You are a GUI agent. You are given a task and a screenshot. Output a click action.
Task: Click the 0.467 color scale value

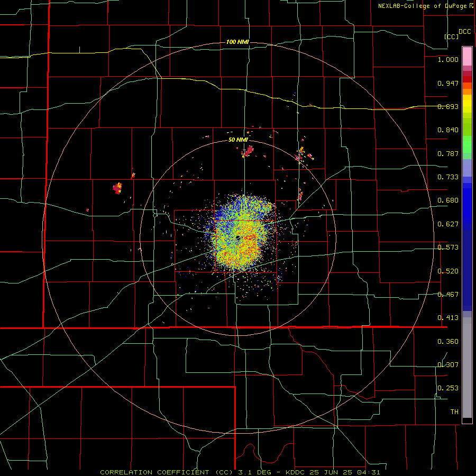(x=448, y=295)
